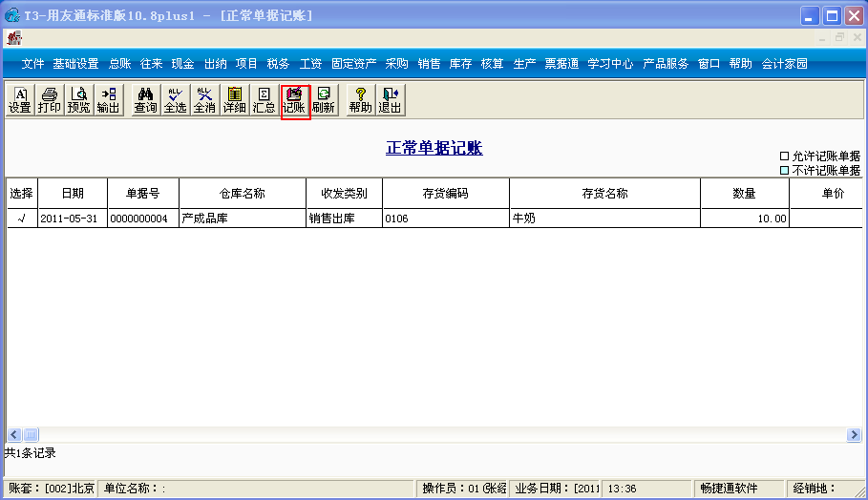Click the 刷新 refresh icon
The height and width of the screenshot is (500, 868).
324,100
